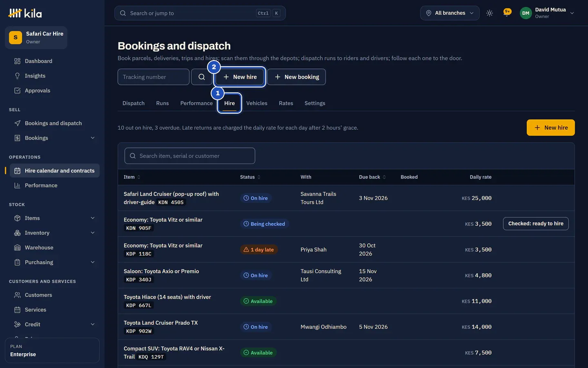Sort the table by Status
Image resolution: width=588 pixels, height=368 pixels.
click(250, 177)
